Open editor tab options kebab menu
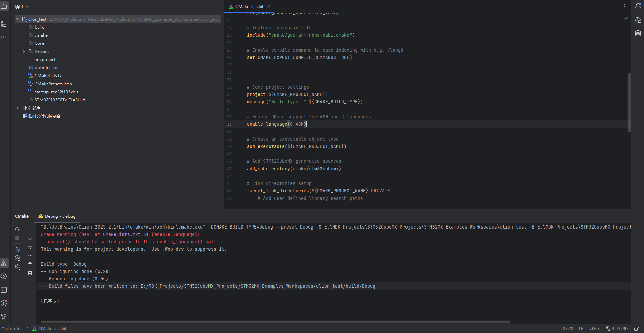The width and height of the screenshot is (644, 333). click(624, 6)
